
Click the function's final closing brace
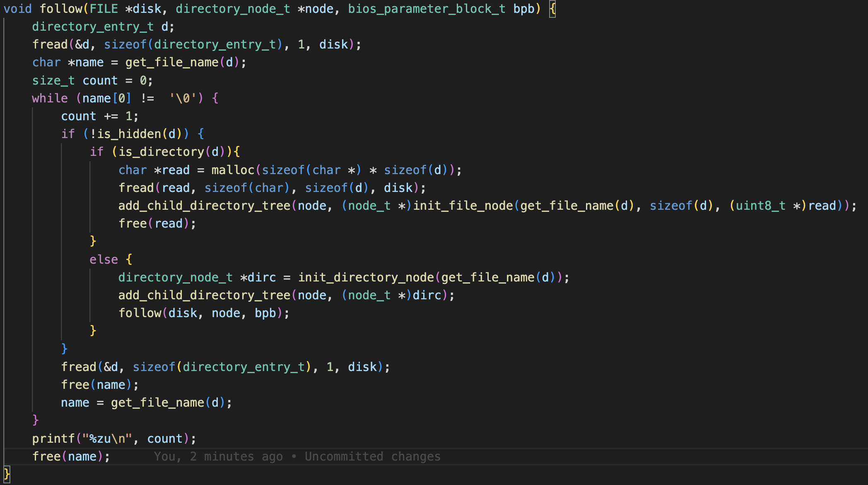(x=7, y=473)
